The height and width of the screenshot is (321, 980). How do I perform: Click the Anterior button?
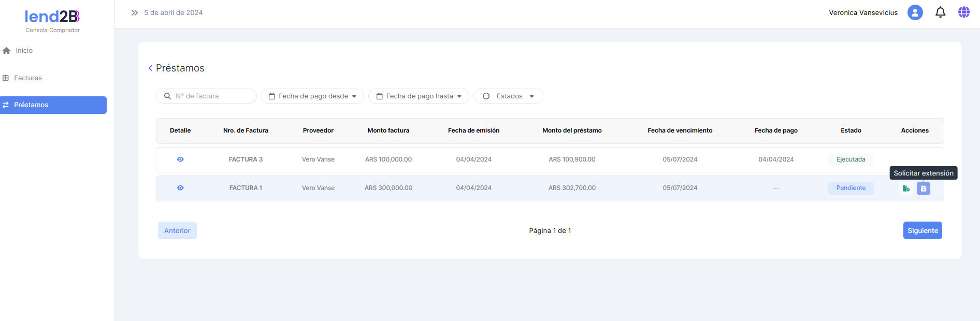click(177, 231)
